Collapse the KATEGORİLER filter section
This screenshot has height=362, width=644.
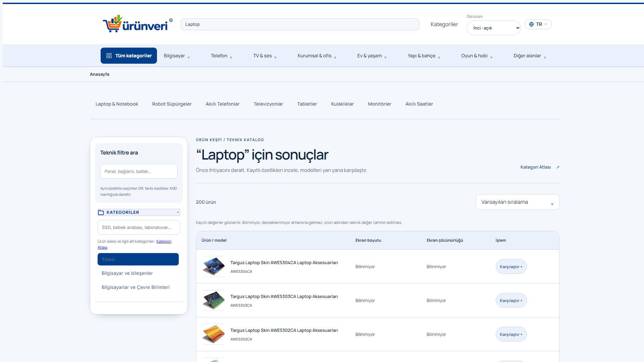click(x=139, y=213)
